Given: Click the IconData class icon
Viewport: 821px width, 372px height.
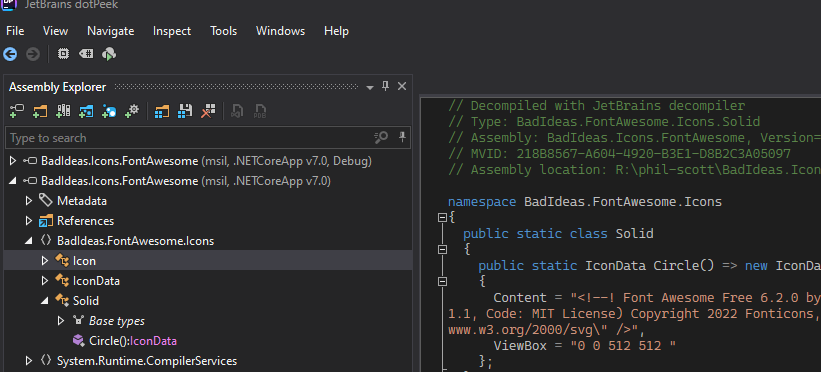Looking at the screenshot, I should pos(62,281).
